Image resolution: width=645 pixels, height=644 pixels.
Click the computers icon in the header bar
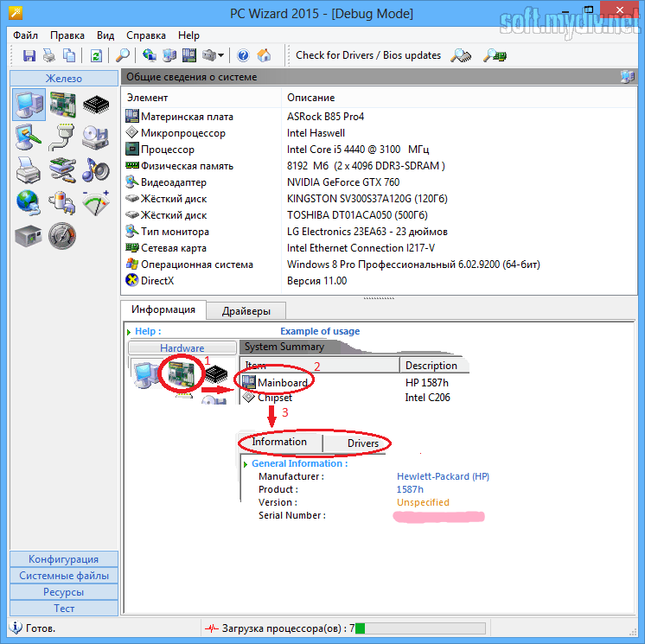point(628,76)
